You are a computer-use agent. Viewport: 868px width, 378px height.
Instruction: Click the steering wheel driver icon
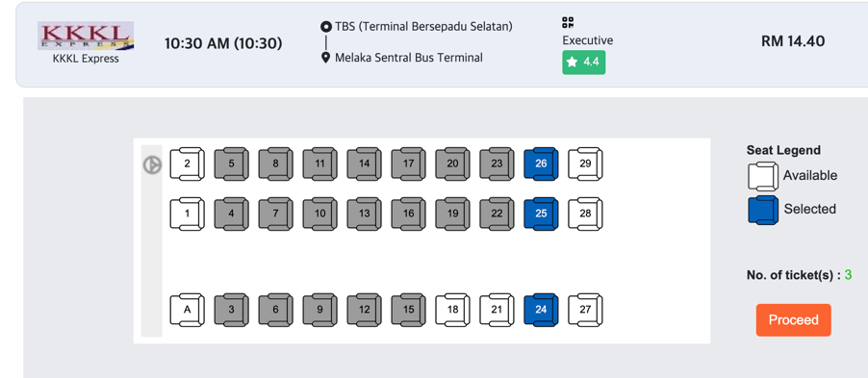[152, 164]
